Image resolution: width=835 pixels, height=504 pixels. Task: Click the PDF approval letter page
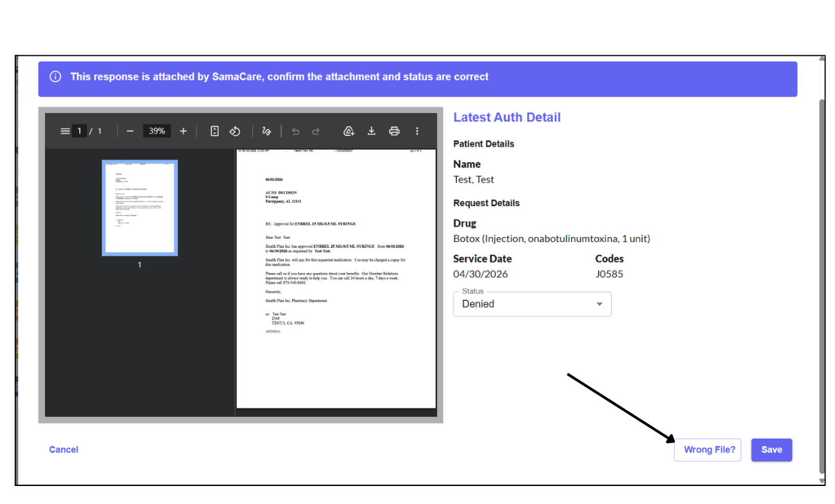(x=336, y=279)
